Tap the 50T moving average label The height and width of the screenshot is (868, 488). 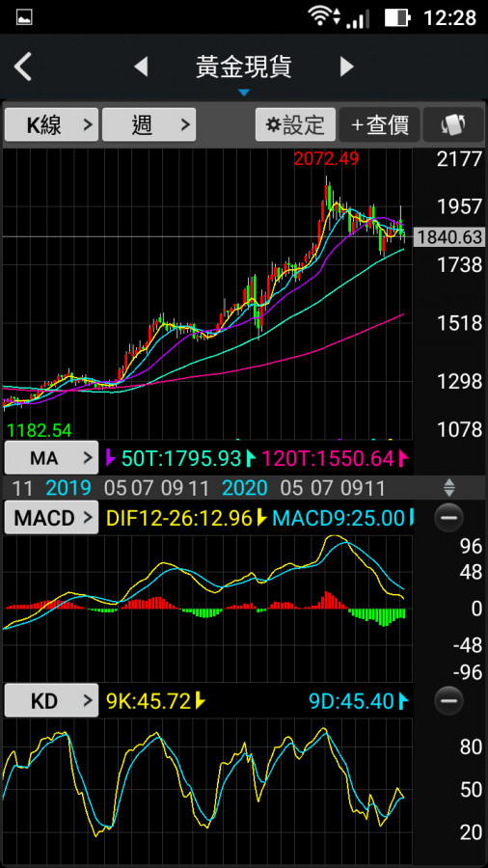click(181, 458)
